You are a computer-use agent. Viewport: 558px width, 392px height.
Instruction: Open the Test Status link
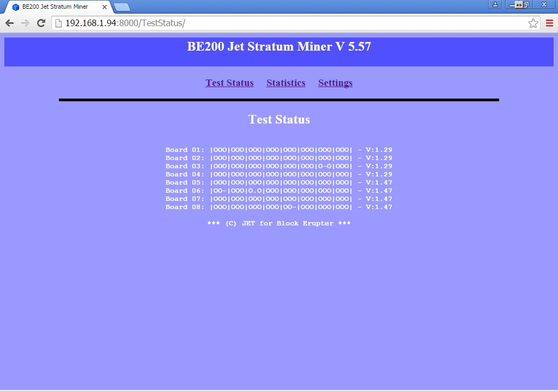[229, 83]
